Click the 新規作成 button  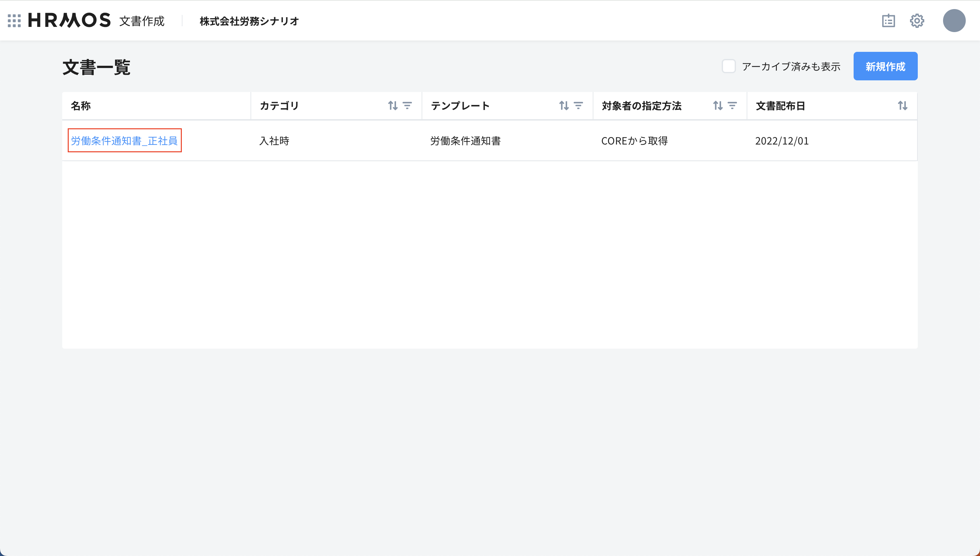point(885,66)
